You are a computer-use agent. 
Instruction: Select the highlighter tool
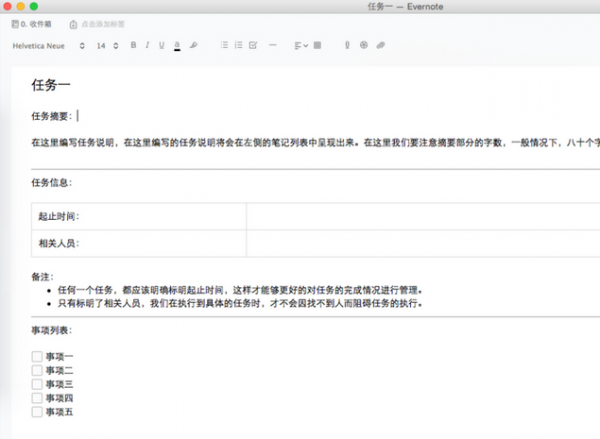(193, 45)
